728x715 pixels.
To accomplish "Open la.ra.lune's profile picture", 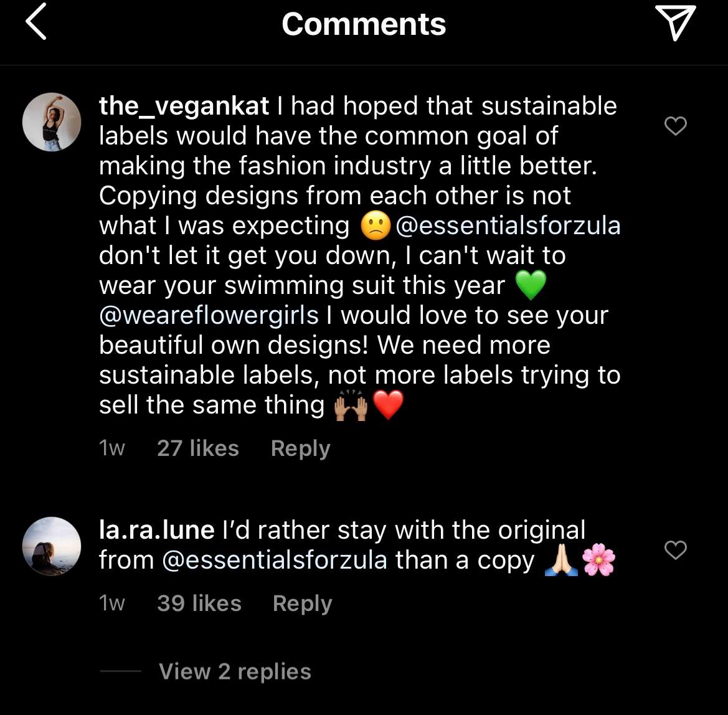I will 52,546.
